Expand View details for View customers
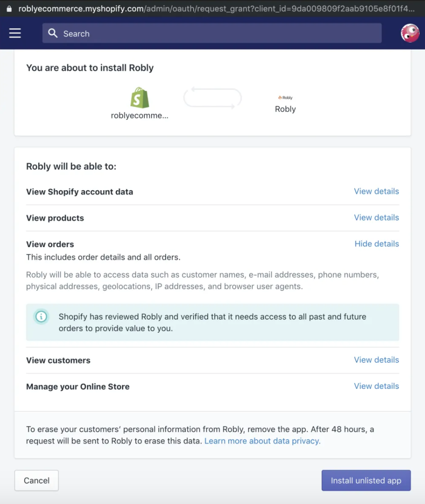 click(376, 359)
